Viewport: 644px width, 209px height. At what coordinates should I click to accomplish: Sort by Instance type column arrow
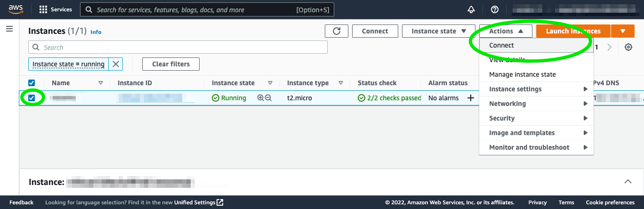[341, 83]
